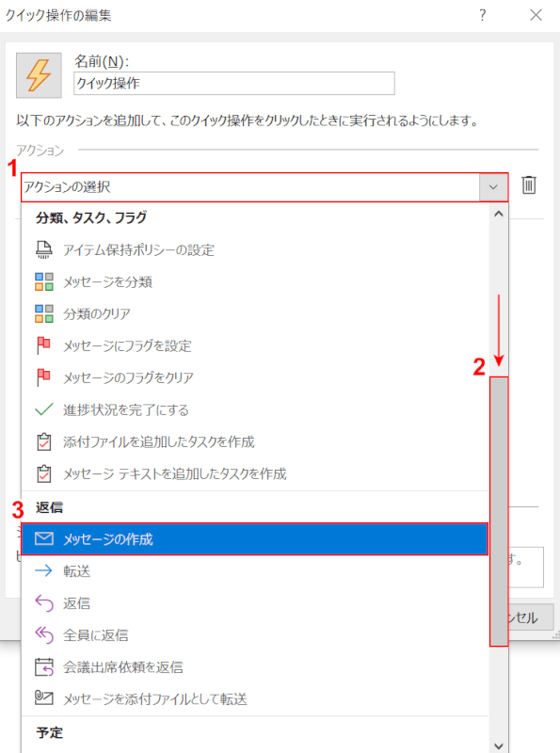The height and width of the screenshot is (753, 560).
Task: Click the trash can delete action icon
Action: (x=529, y=184)
